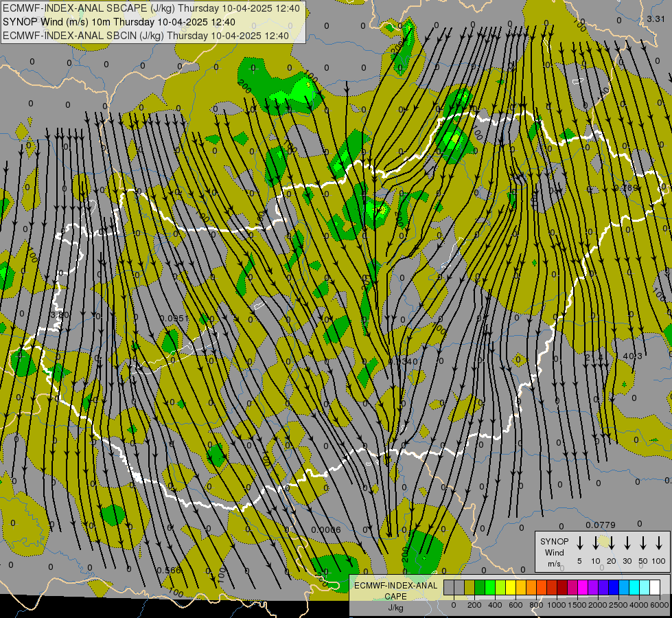Click the ECMWF-INDEX-ANAL legend title

(x=395, y=586)
